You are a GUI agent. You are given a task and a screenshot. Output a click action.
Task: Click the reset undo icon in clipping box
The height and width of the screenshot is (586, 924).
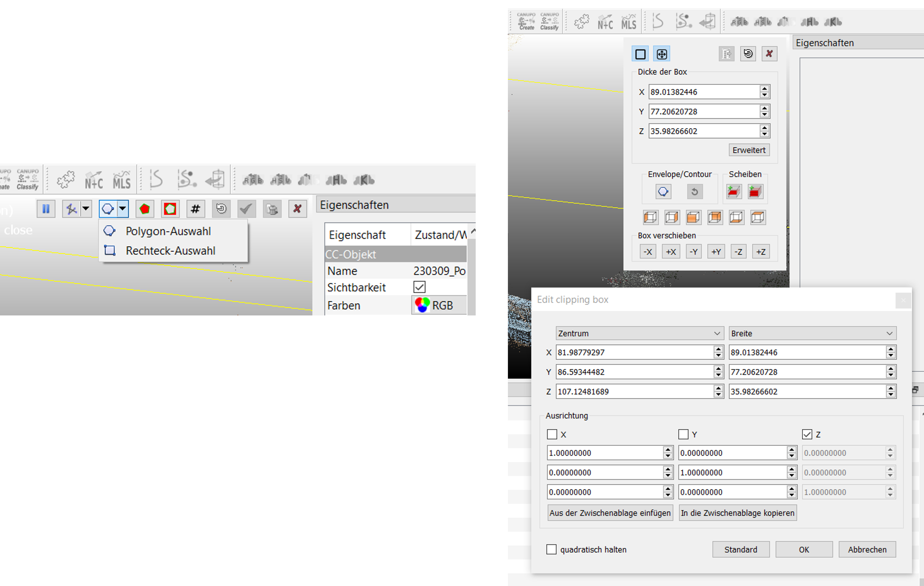(x=748, y=54)
